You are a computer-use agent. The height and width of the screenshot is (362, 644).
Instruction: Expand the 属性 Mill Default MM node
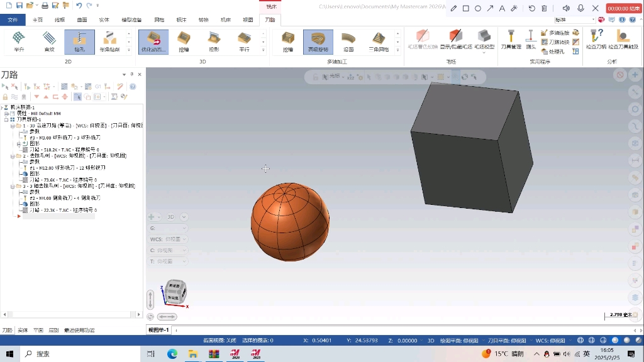coord(6,114)
